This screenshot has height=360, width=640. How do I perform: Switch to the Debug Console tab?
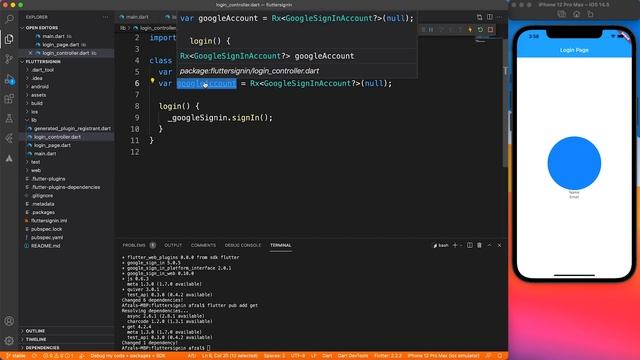(243, 245)
